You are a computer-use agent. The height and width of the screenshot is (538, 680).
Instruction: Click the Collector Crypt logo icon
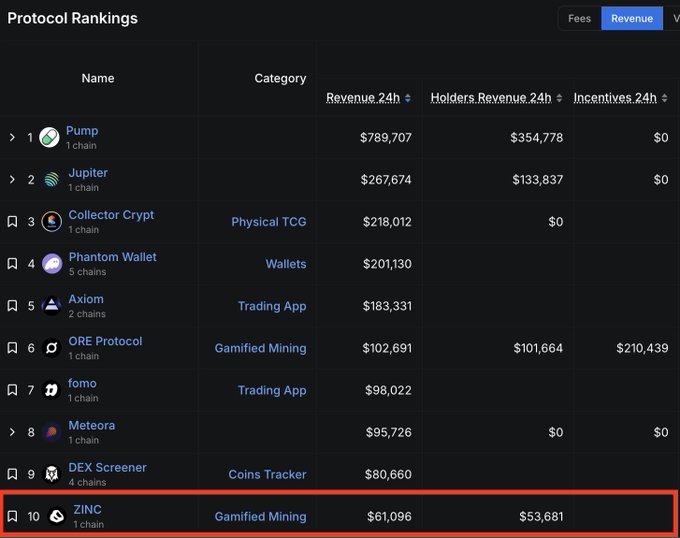52,222
